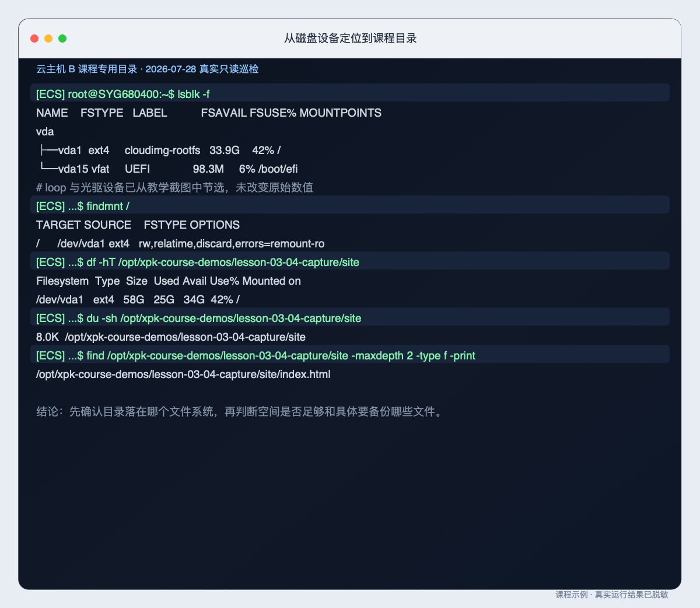Click the df output row showing 58G 25G 34G

point(138,299)
